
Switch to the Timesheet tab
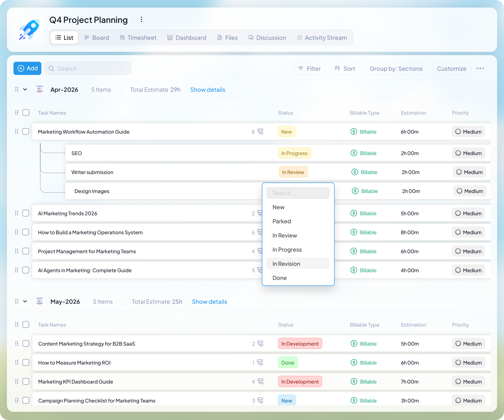pos(138,38)
